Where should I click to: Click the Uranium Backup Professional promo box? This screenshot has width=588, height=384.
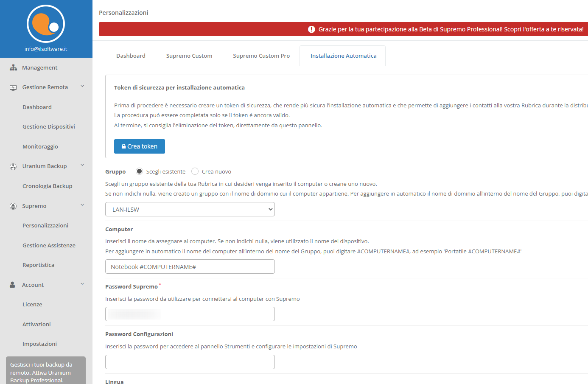46,370
